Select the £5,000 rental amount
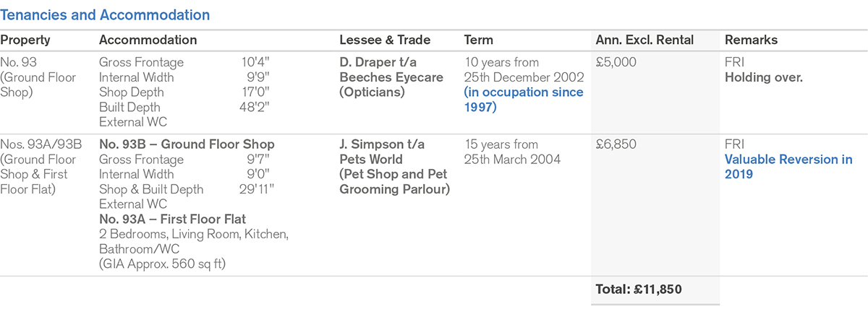This screenshot has height=312, width=868. click(616, 63)
